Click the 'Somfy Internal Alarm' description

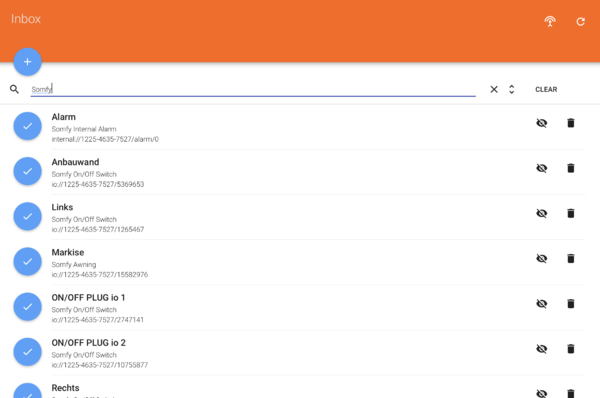tap(84, 129)
